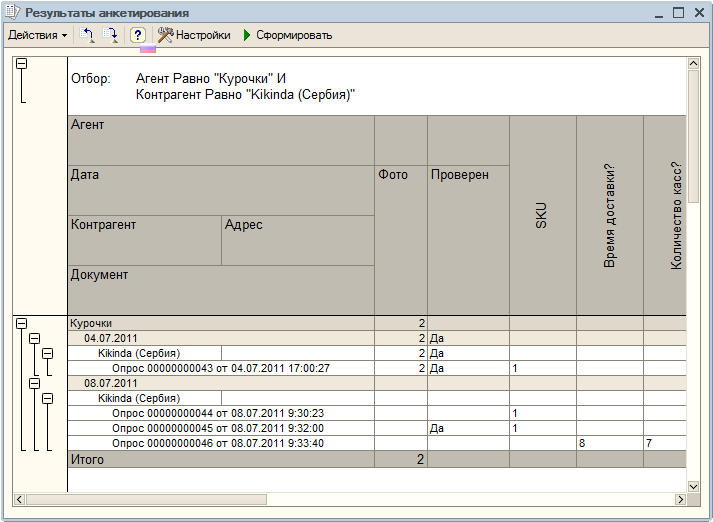Click the Фото column header

pyautogui.click(x=401, y=240)
